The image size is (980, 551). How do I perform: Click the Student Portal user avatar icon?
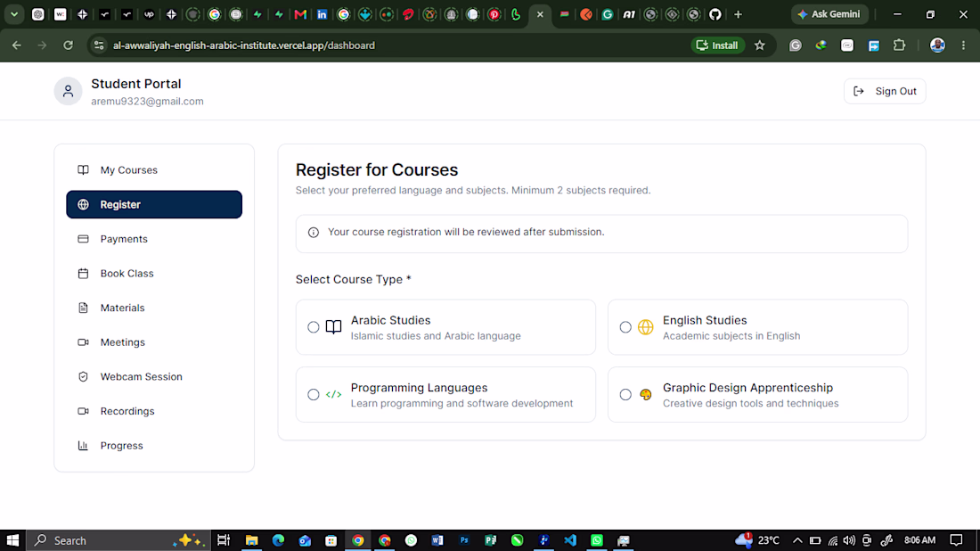(68, 91)
